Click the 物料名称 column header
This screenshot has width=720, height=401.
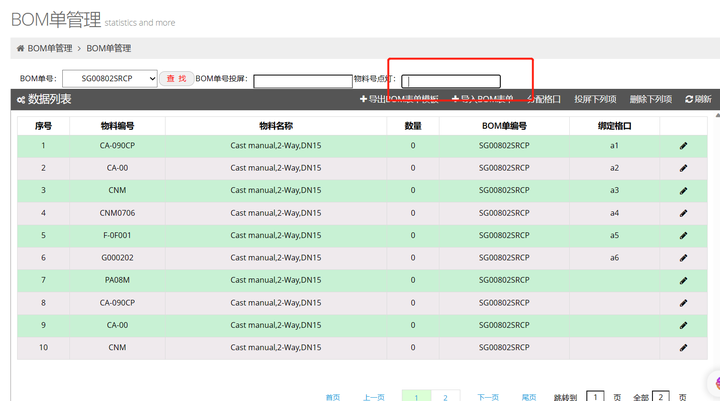(276, 126)
